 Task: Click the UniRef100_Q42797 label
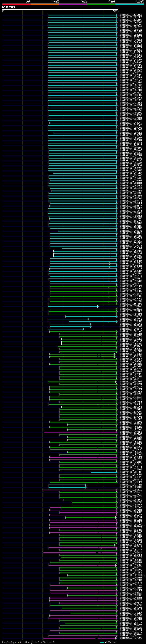131,60
